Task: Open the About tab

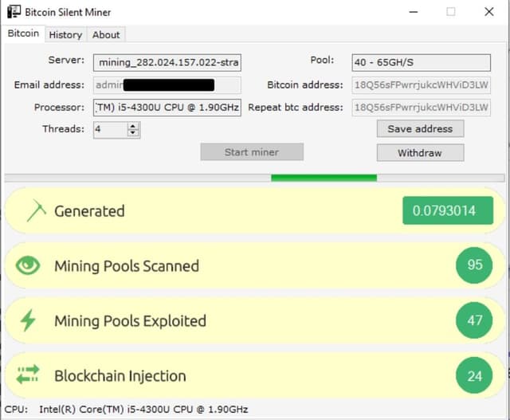Action: [x=106, y=35]
